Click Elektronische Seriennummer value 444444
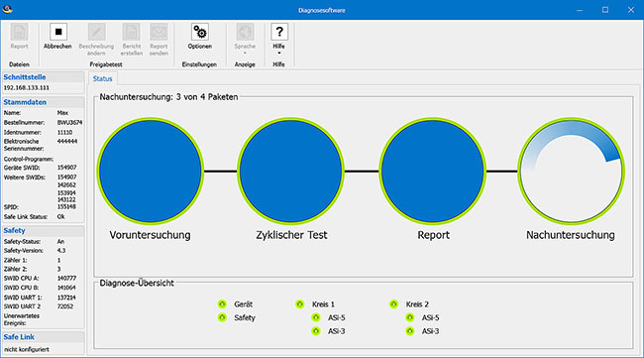The image size is (644, 358). (x=67, y=141)
